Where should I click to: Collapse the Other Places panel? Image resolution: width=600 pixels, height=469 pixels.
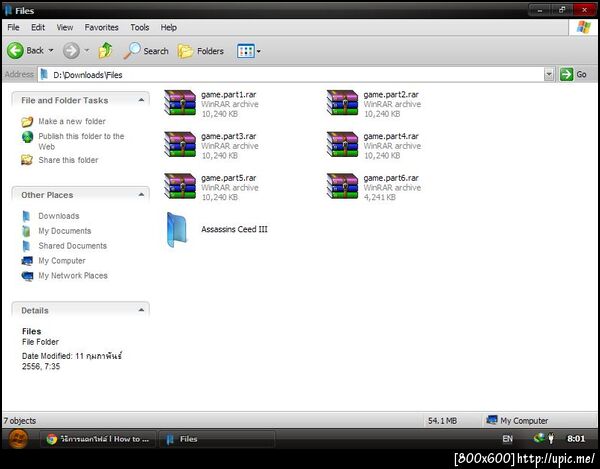[141, 195]
